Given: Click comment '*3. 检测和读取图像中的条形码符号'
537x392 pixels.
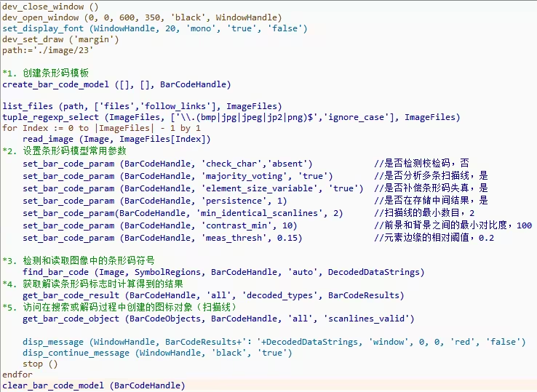Looking at the screenshot, I should pos(79,260).
